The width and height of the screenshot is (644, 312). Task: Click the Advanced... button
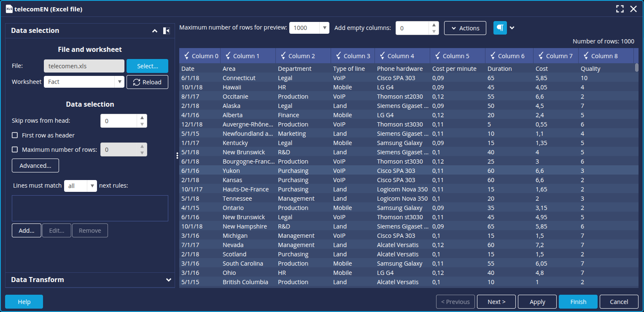click(35, 166)
